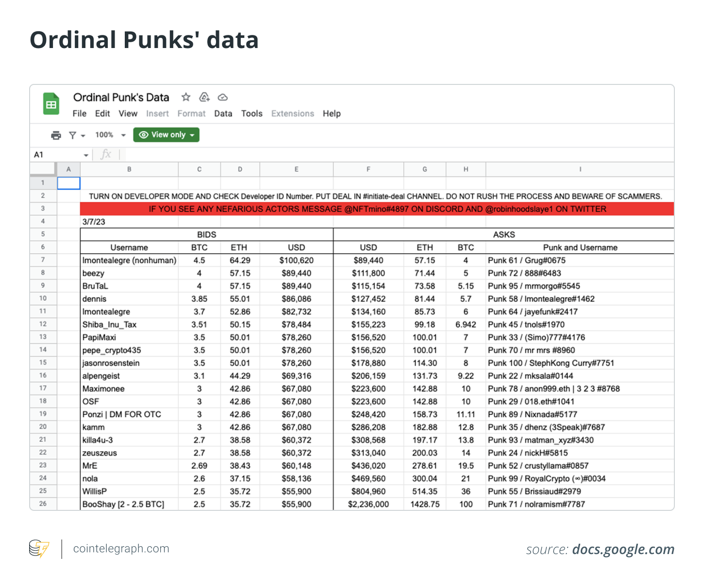Click the Punk and Username column label
Image resolution: width=704 pixels, height=588 pixels.
point(580,247)
